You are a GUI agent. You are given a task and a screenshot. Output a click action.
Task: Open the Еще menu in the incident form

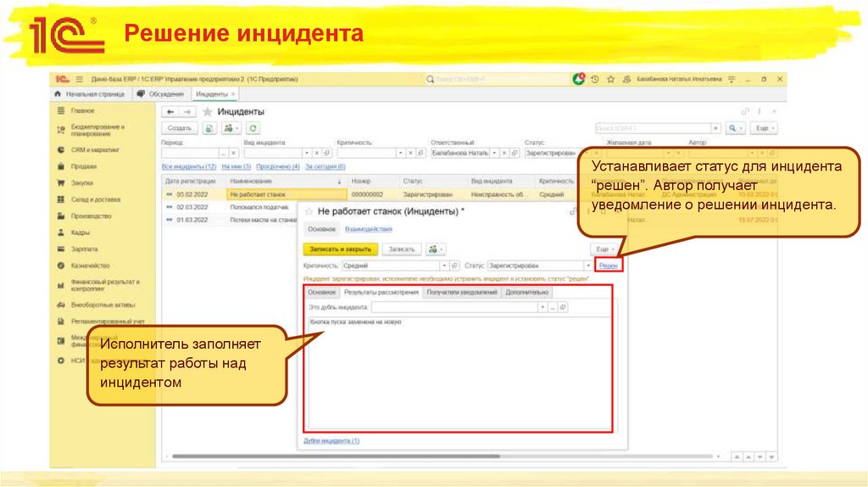[x=604, y=249]
